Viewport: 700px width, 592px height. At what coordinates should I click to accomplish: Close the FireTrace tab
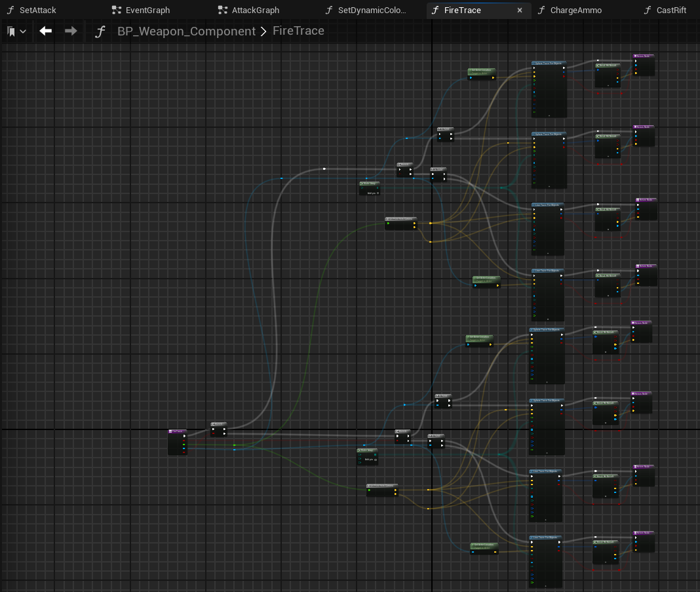click(520, 10)
